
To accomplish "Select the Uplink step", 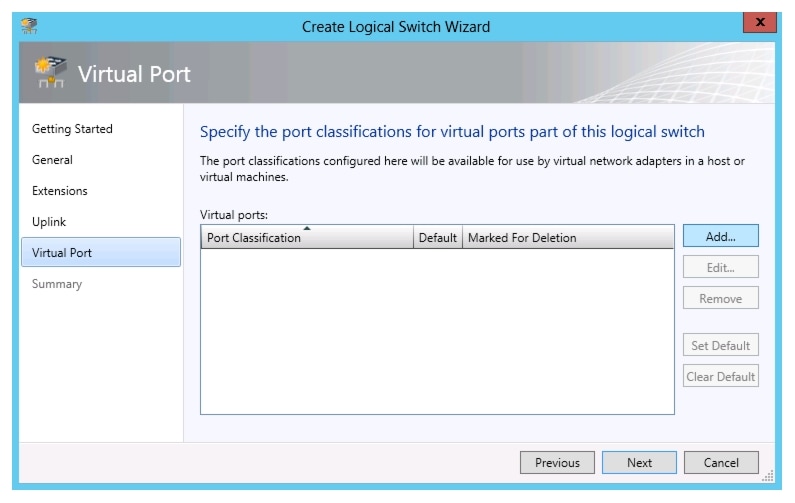I will point(49,222).
